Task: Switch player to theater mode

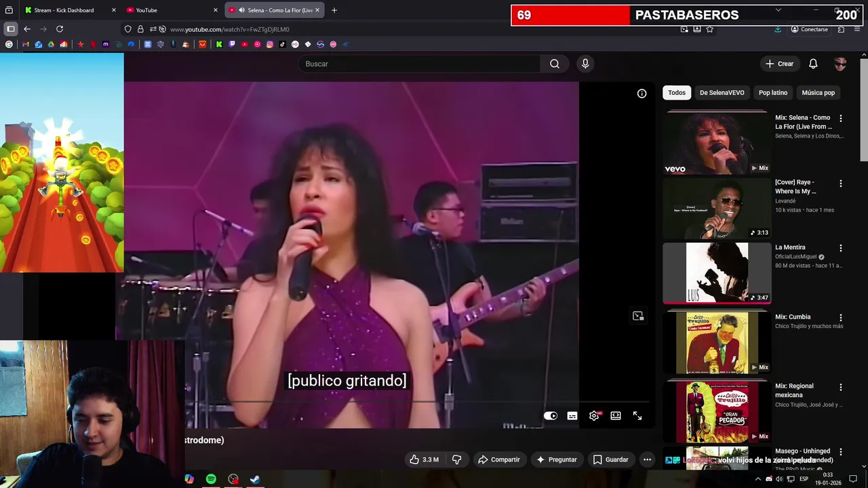Action: [616, 415]
